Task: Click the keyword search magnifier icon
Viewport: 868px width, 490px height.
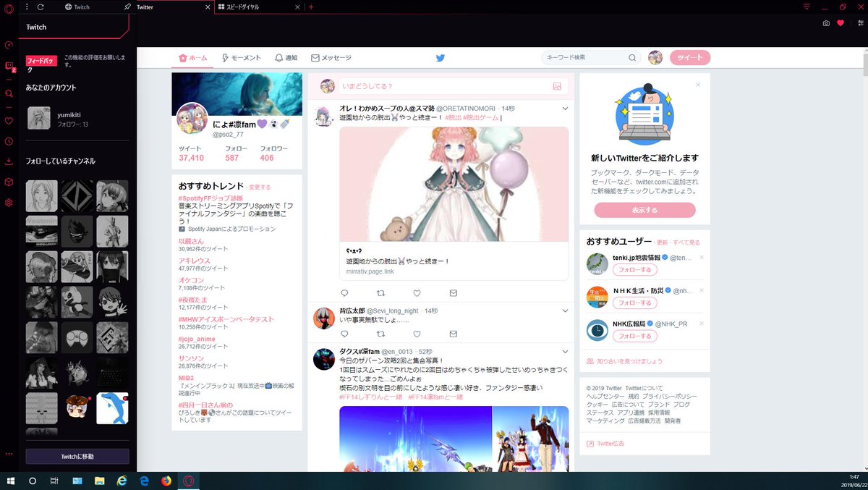Action: (632, 58)
